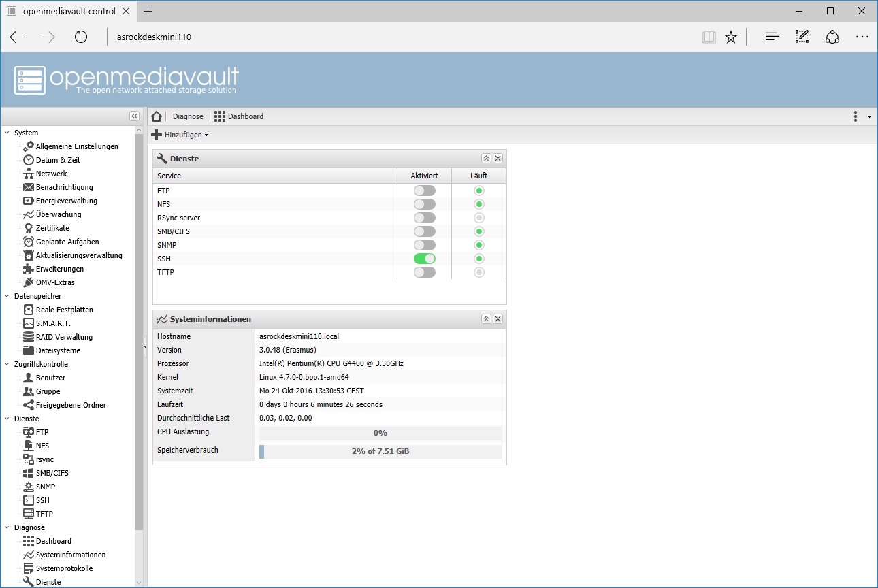Open Zertifikate ribbon icon
This screenshot has width=878, height=588.
tap(29, 228)
